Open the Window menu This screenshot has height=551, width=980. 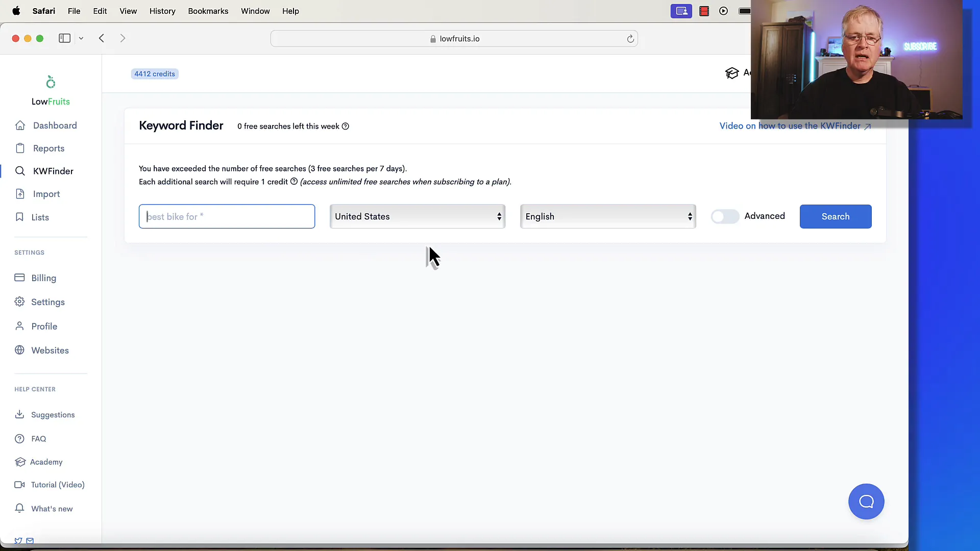[255, 11]
